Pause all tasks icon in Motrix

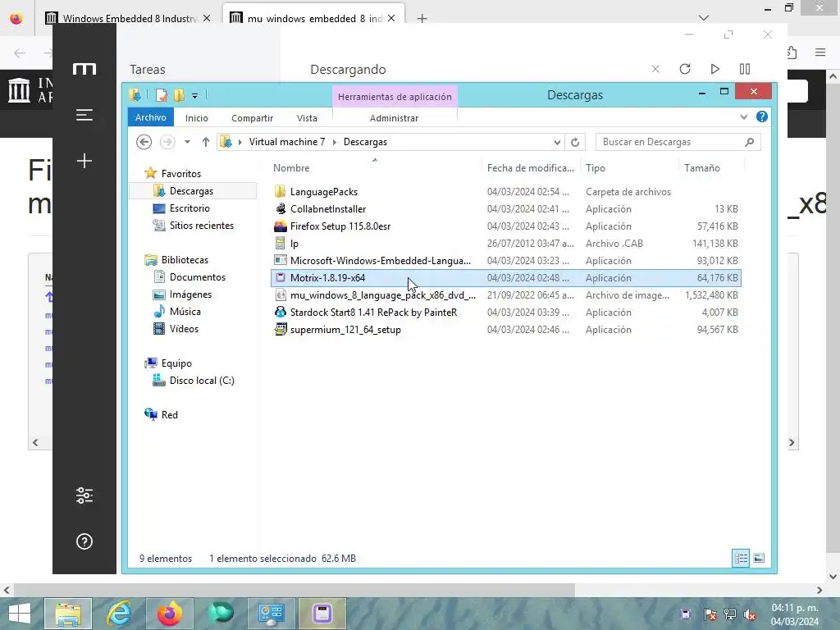click(745, 69)
